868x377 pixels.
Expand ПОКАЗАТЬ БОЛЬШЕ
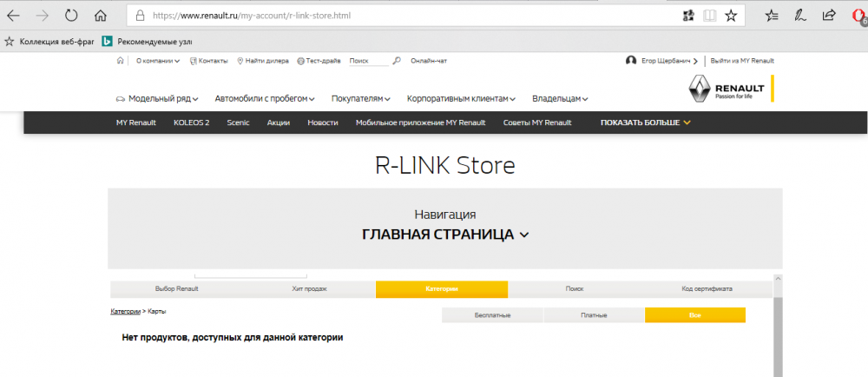[x=646, y=122]
